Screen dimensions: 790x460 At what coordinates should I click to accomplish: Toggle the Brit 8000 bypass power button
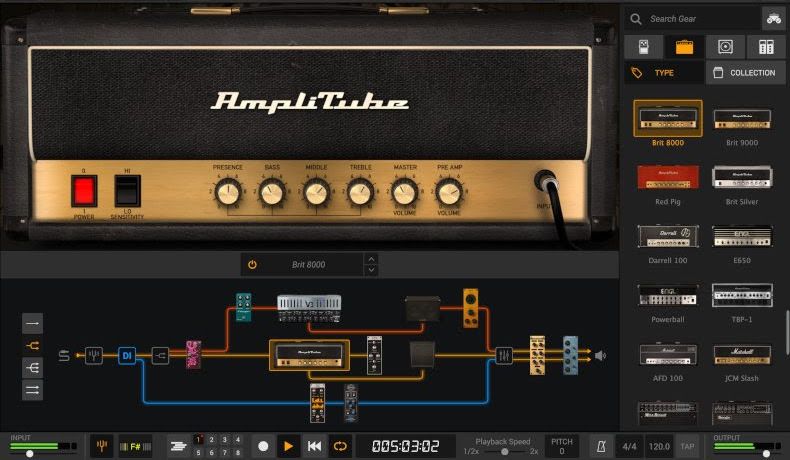252,265
